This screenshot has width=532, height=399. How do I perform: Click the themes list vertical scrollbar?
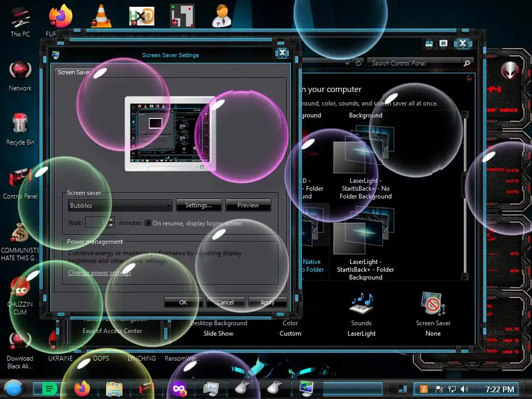465,195
